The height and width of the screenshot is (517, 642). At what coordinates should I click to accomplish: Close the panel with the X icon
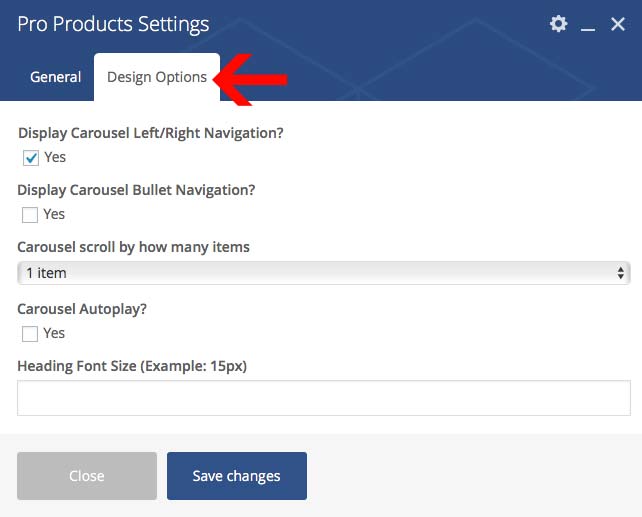(x=618, y=24)
